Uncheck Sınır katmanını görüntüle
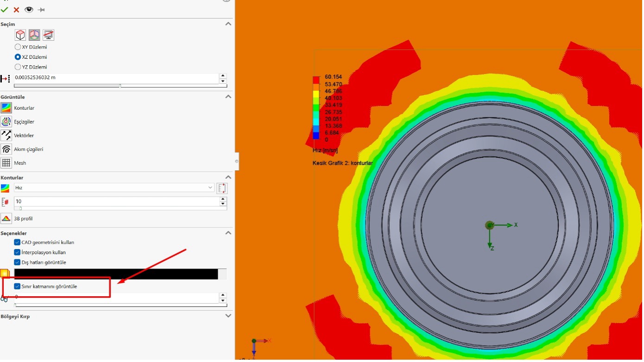Viewport: 644px width, 362px height. [17, 287]
